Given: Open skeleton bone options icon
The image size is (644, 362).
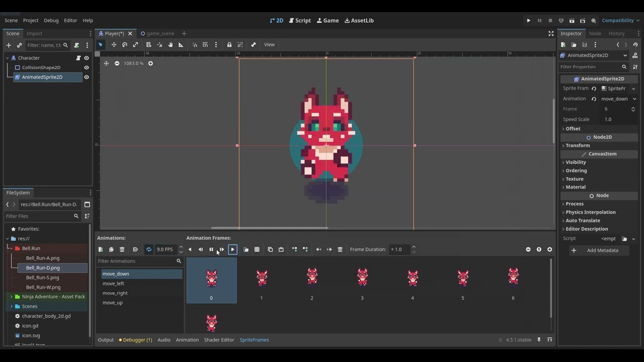Looking at the screenshot, I should pyautogui.click(x=254, y=45).
